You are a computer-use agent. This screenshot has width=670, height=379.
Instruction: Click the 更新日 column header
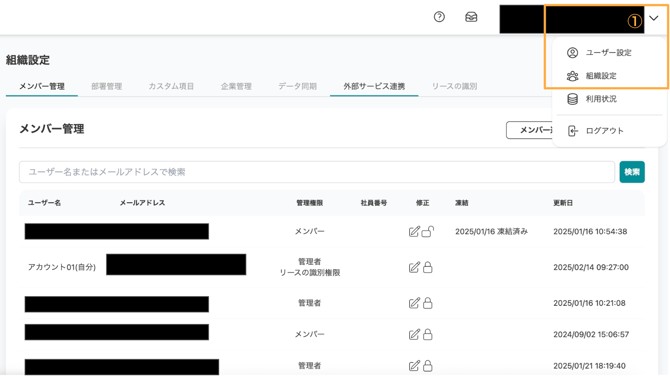(563, 203)
